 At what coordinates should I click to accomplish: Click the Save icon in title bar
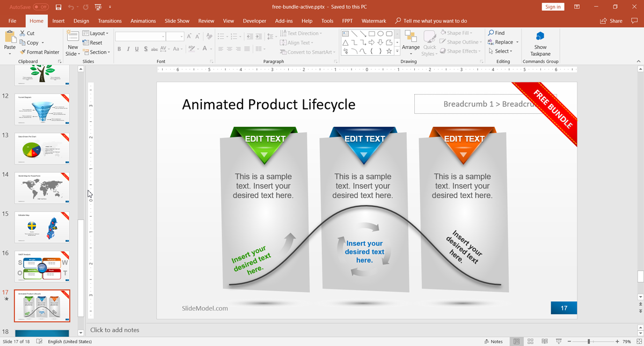(58, 7)
